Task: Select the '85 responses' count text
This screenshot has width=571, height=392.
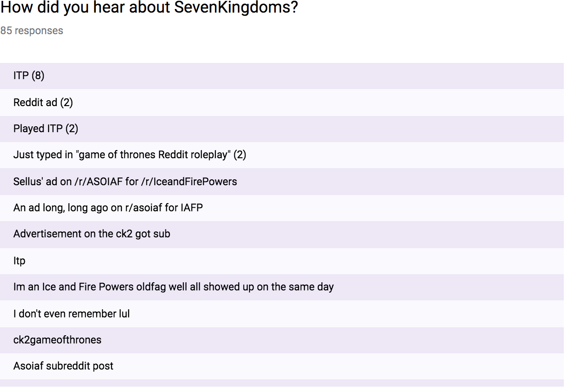Action: pos(31,31)
